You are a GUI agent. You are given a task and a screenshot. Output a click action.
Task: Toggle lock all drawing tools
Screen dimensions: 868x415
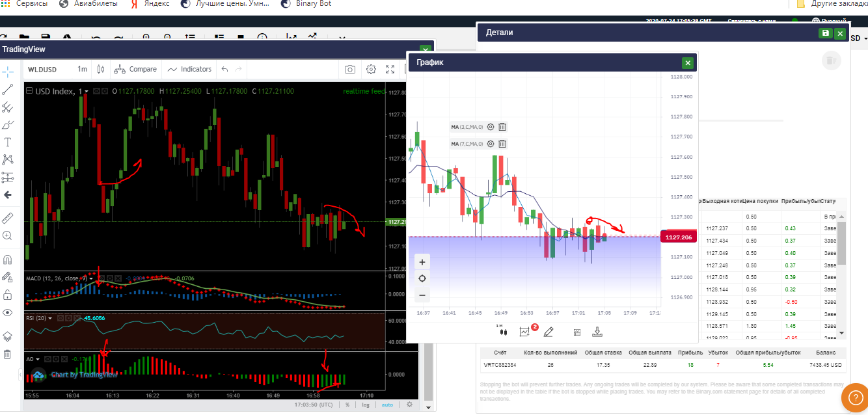click(8, 295)
